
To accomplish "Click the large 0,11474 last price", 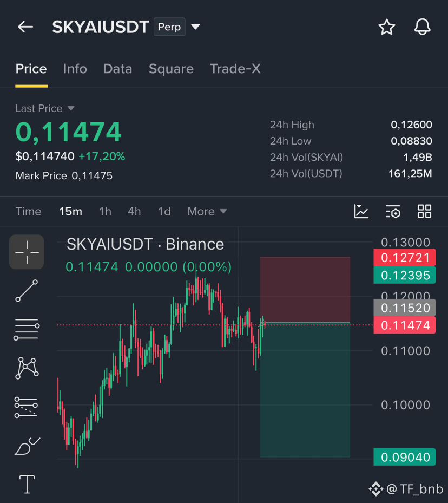I will [x=69, y=132].
